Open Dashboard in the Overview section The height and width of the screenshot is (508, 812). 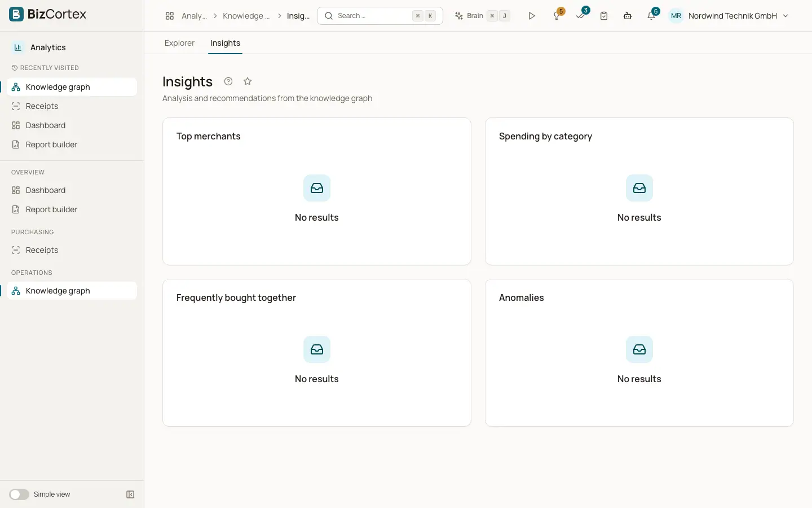pos(72,190)
